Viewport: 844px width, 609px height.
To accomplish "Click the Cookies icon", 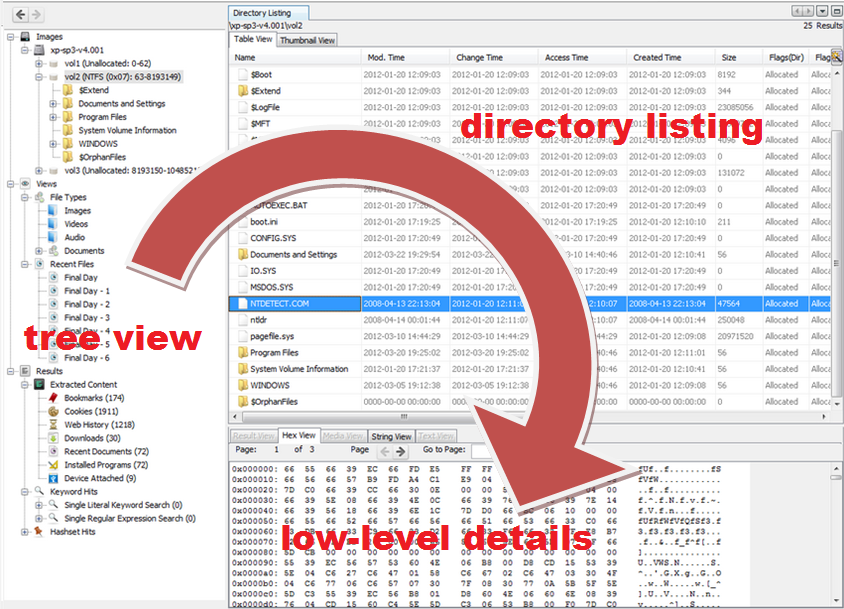I will 53,411.
